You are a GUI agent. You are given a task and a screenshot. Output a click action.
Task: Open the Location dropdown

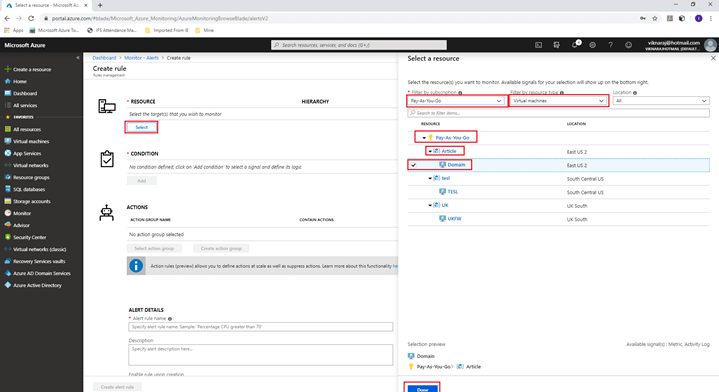pos(661,101)
